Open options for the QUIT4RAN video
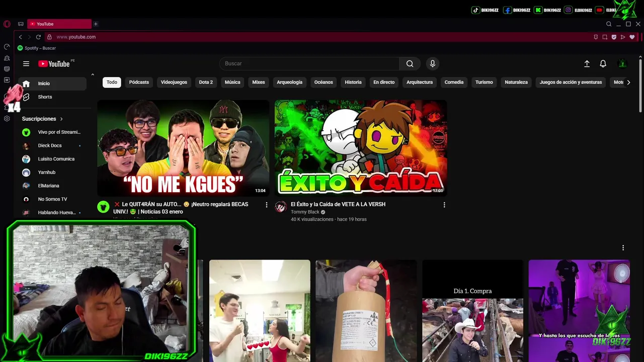 click(267, 205)
